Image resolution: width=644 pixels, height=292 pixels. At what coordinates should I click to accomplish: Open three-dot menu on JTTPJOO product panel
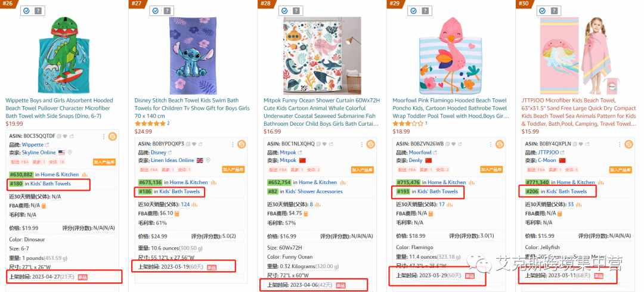coord(620,145)
